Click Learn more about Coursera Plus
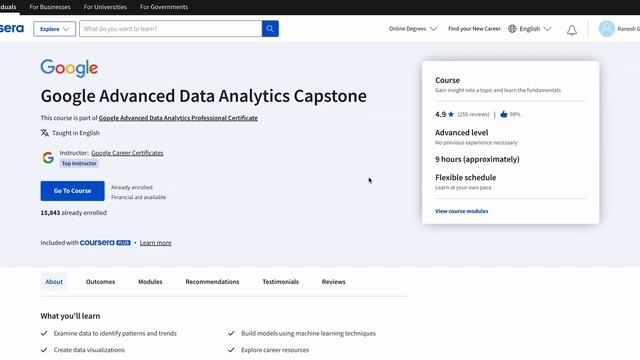The width and height of the screenshot is (640, 360). [x=156, y=243]
